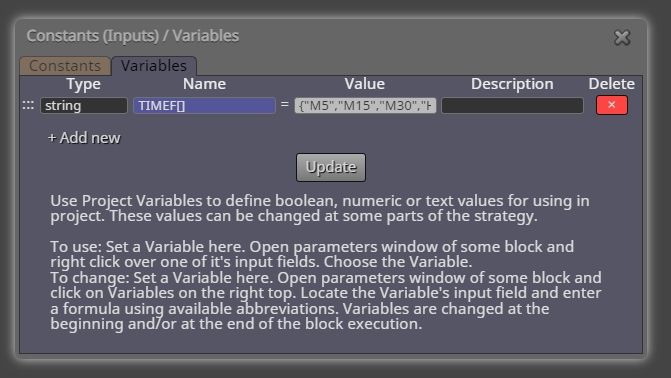This screenshot has width=671, height=378.
Task: Focus the empty Description field
Action: click(512, 105)
